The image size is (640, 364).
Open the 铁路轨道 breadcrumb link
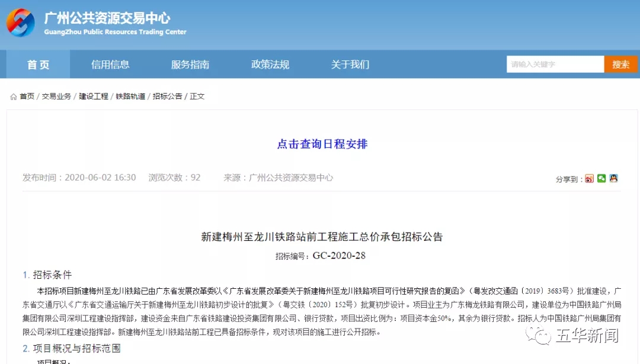coord(130,96)
